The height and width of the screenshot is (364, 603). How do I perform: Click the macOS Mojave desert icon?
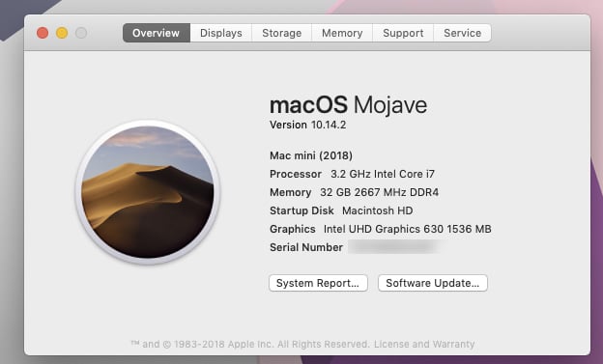tap(148, 192)
